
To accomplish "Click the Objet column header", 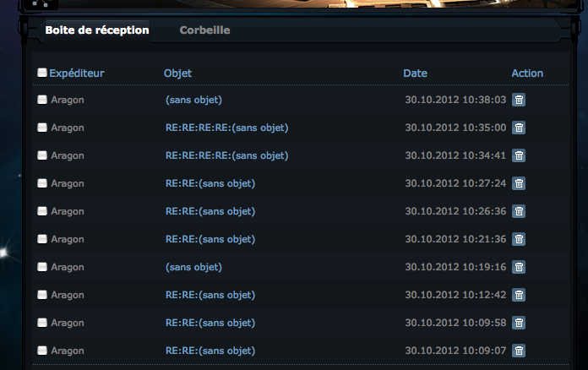I will 177,73.
